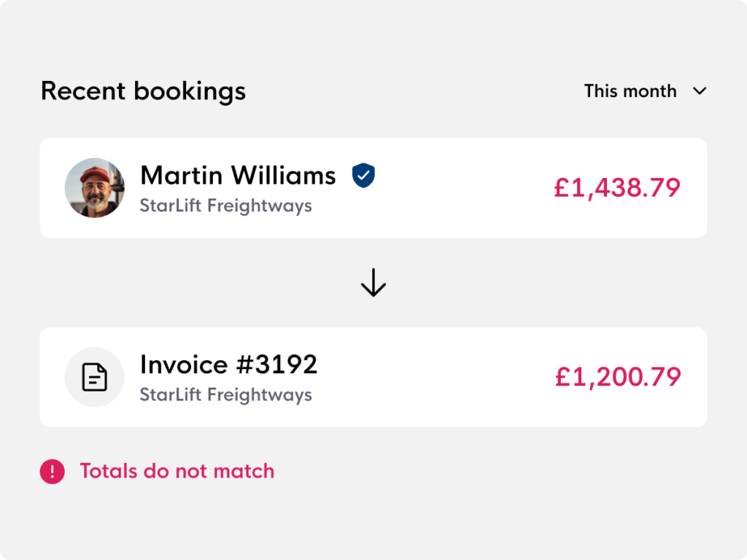Click the downward arrow between cards
The width and height of the screenshot is (747, 560).
(373, 282)
